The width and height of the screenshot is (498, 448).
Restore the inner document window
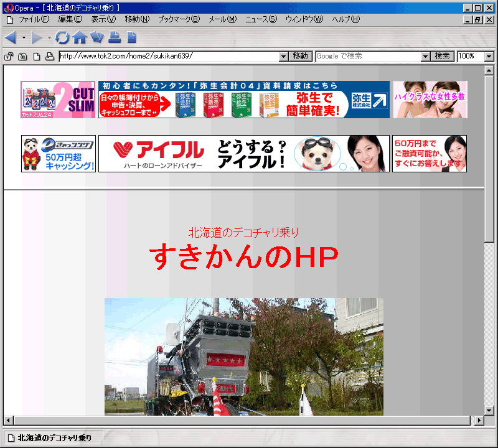(x=477, y=20)
